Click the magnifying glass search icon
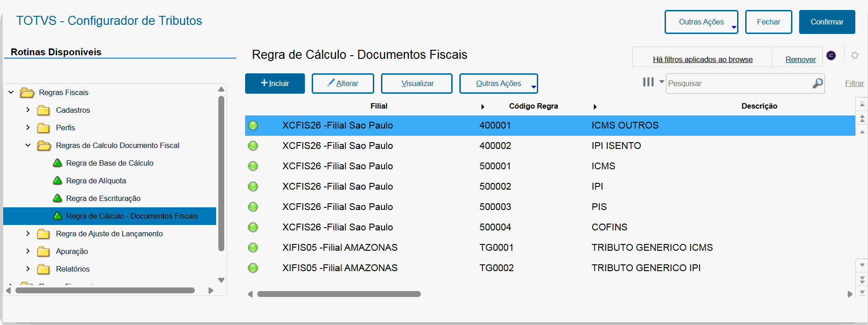Screen dimensions: 868x325 pyautogui.click(x=817, y=83)
